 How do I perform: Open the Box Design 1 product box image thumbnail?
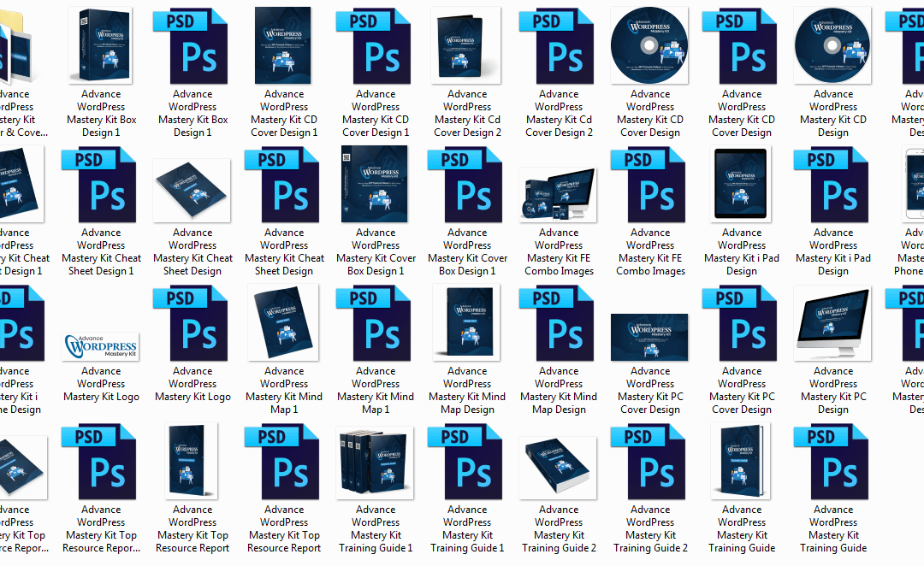coord(101,46)
